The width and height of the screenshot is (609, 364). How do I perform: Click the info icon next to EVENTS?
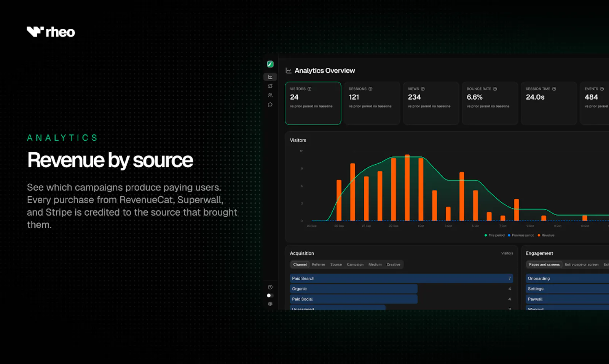(x=602, y=89)
